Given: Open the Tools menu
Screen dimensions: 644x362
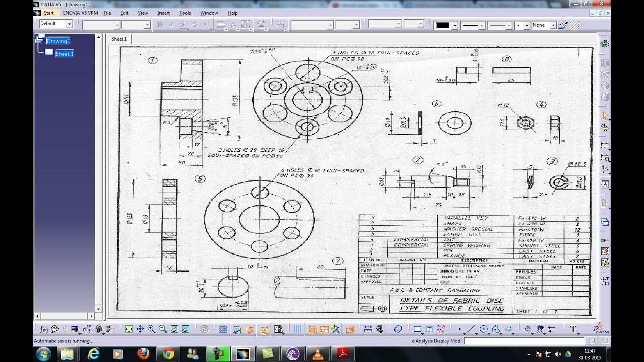Looking at the screenshot, I should 185,13.
